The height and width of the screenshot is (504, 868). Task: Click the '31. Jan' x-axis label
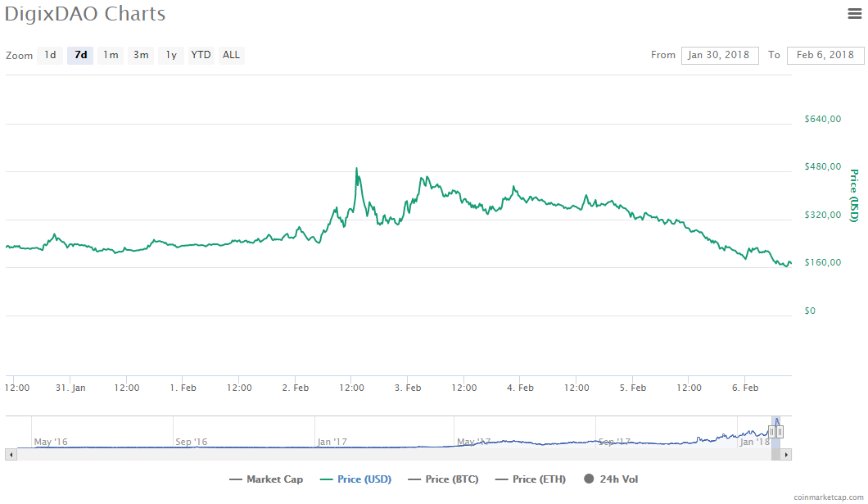click(x=70, y=388)
